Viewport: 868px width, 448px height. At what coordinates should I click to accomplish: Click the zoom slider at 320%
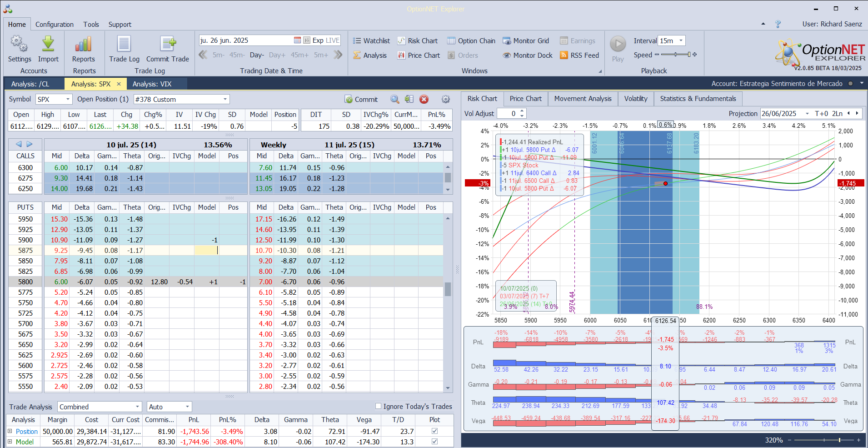coord(823,440)
